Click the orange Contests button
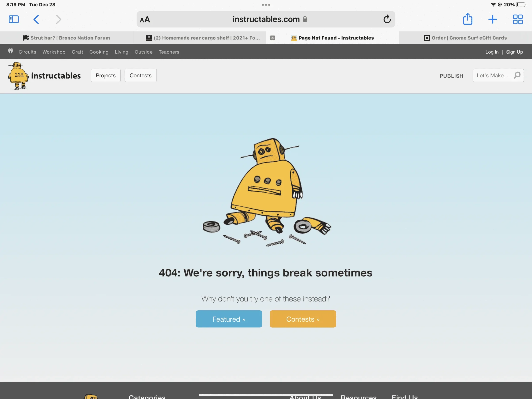 click(x=303, y=319)
